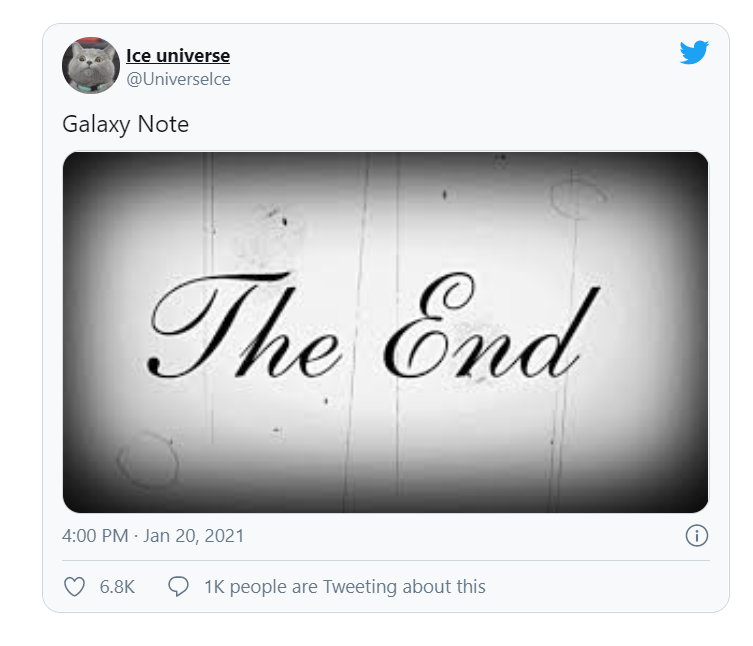Viewport: 753px width, 646px height.
Task: Open the info icon beside the timestamp
Action: [697, 536]
